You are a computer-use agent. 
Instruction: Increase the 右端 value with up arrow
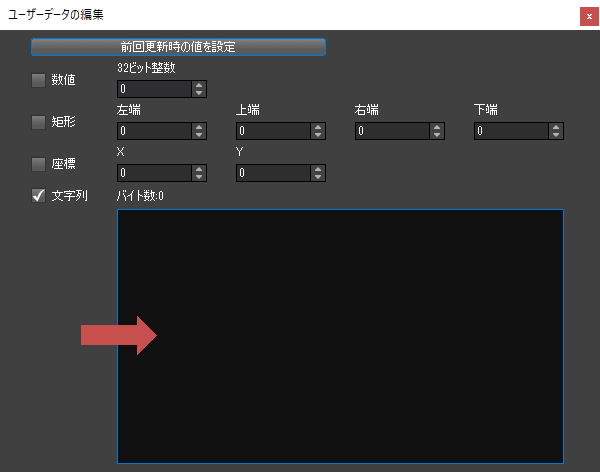point(437,127)
